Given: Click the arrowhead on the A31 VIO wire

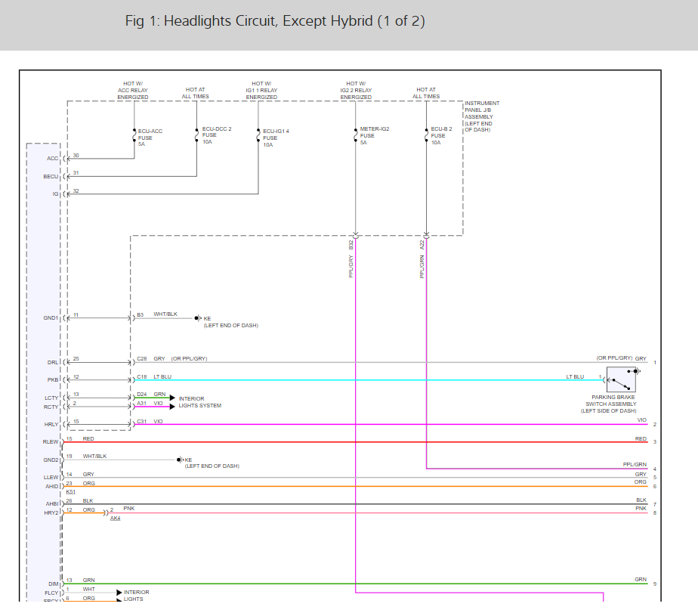Looking at the screenshot, I should tap(172, 407).
